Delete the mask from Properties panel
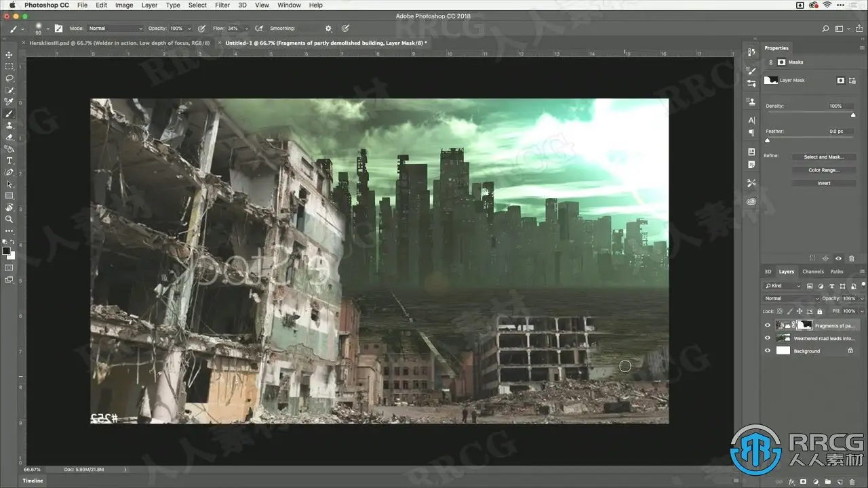The width and height of the screenshot is (868, 488). point(851,258)
